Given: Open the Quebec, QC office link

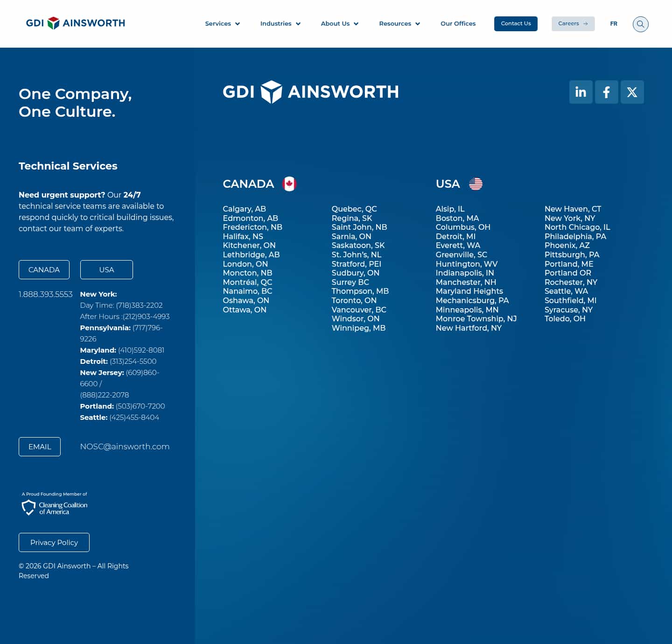Looking at the screenshot, I should click(x=354, y=209).
